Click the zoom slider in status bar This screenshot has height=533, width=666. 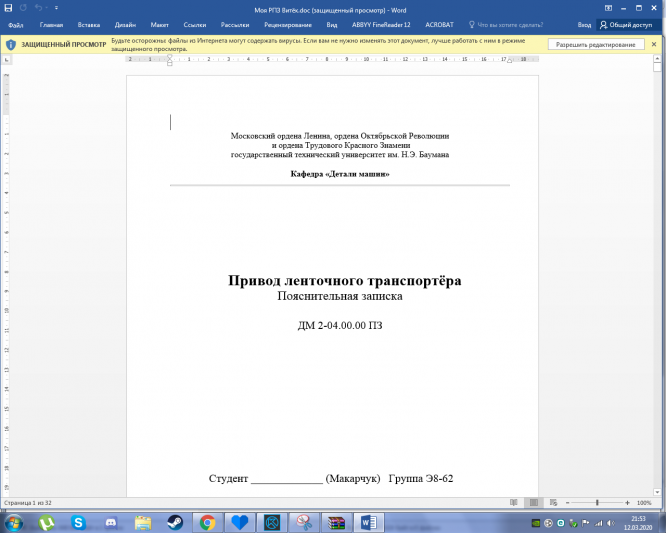[597, 502]
